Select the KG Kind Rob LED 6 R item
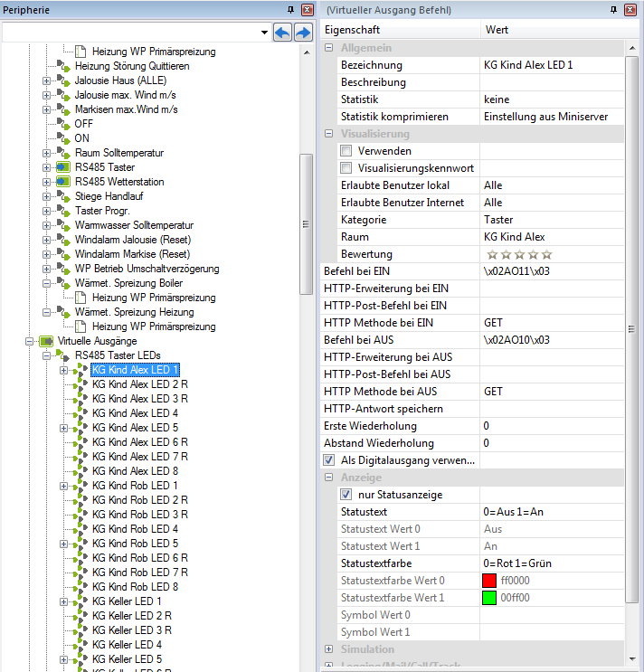Image resolution: width=644 pixels, height=672 pixels. click(139, 558)
